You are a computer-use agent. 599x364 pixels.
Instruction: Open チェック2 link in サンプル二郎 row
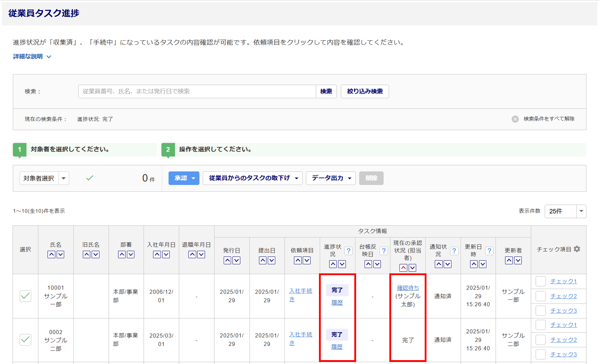click(563, 340)
